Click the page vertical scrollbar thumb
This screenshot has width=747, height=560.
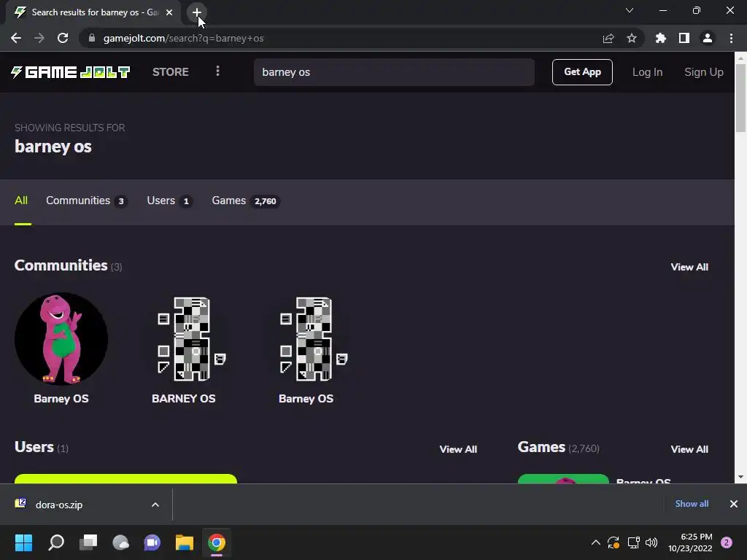pos(741,98)
